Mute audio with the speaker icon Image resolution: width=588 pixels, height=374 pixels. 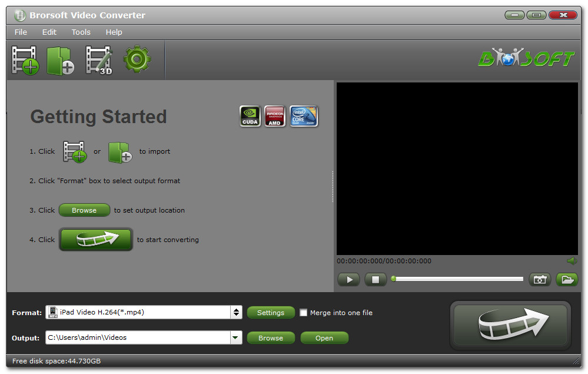click(x=572, y=261)
